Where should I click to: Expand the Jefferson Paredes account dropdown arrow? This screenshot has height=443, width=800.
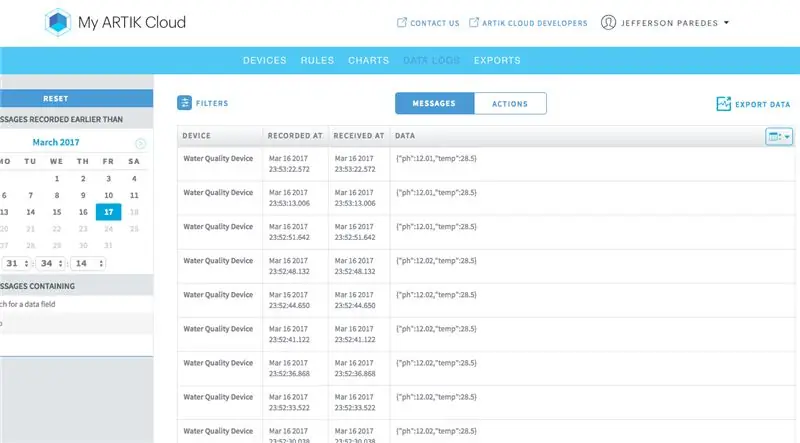(x=727, y=22)
